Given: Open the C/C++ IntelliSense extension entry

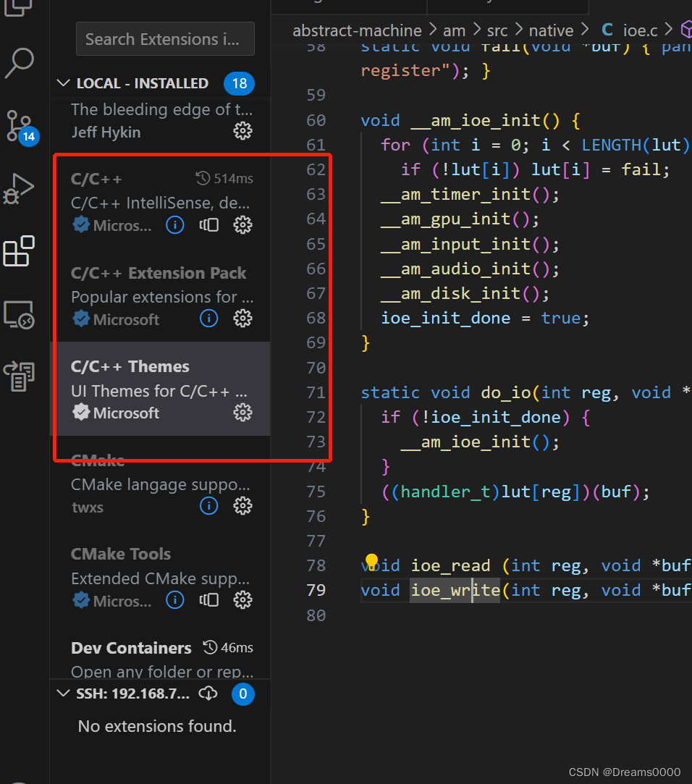Looking at the screenshot, I should 160,202.
